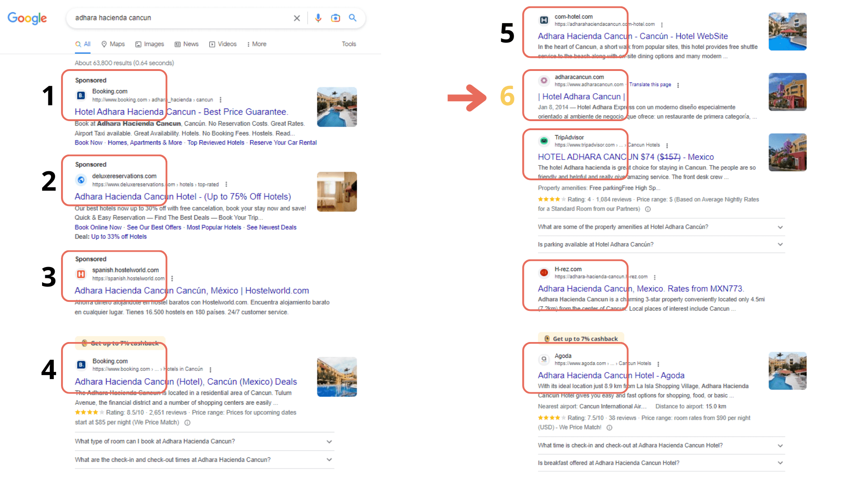
Task: Click the blue magnifier search button
Action: point(353,18)
